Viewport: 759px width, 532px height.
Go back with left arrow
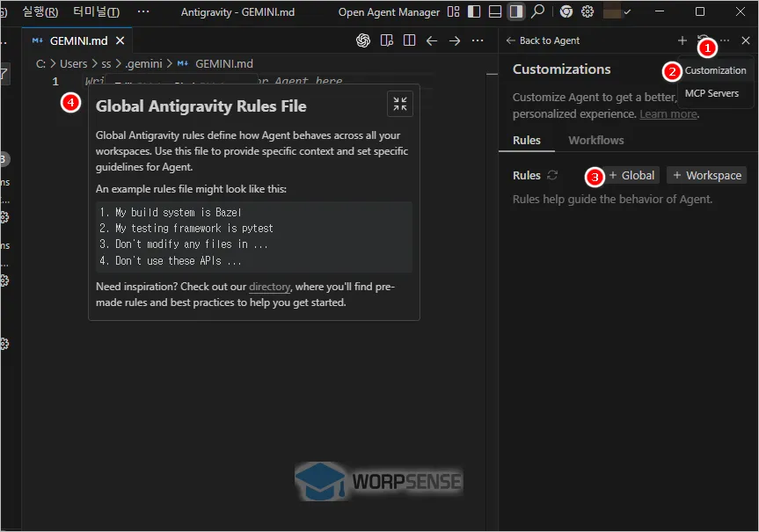[x=432, y=40]
